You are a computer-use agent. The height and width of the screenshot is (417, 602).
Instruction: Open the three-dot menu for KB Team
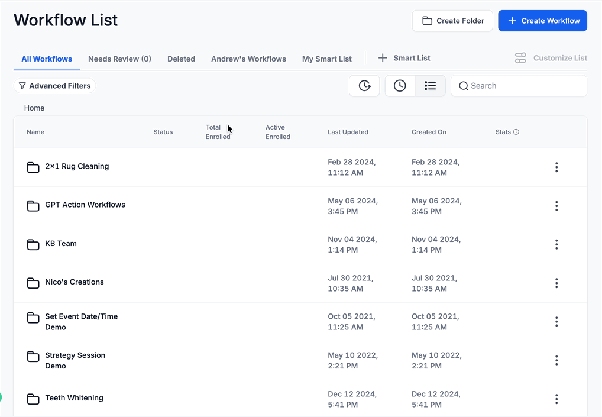point(556,245)
